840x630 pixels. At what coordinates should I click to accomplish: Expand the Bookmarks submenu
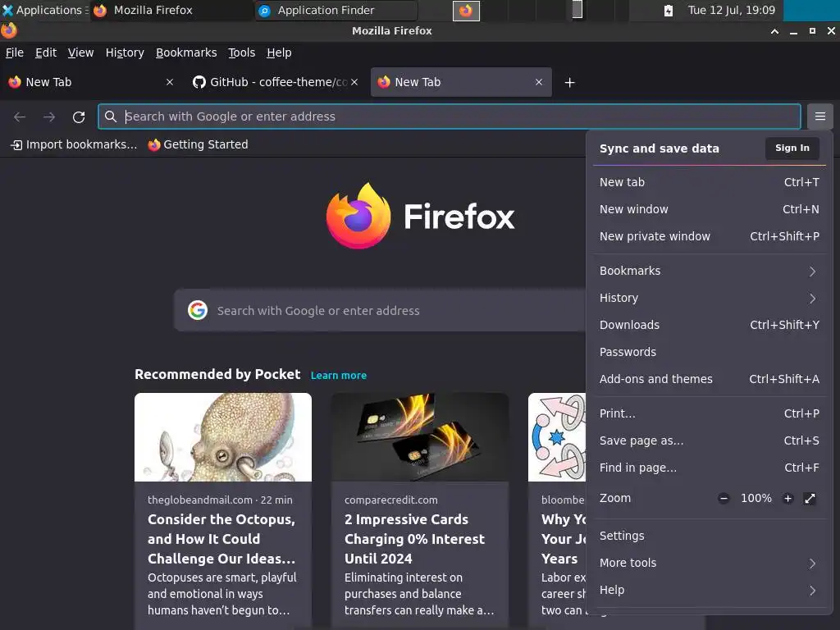pyautogui.click(x=710, y=271)
